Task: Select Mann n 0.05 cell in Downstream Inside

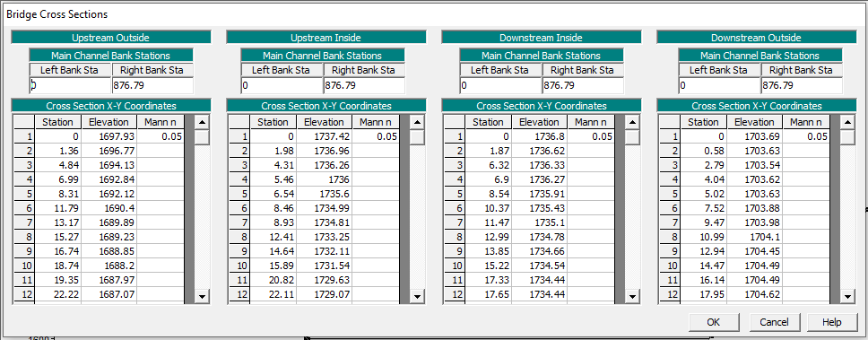Action: click(x=591, y=136)
